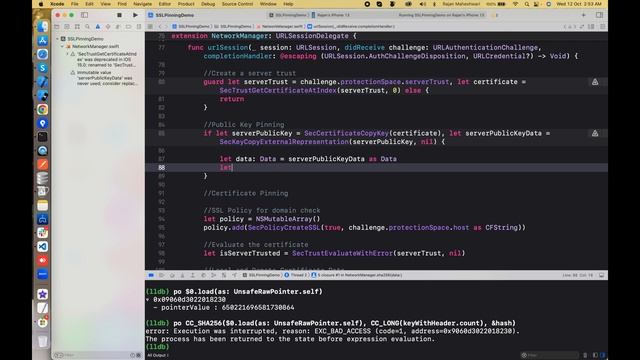Collapse NetworkManager.swift issues group
This screenshot has width=640, height=360.
coord(62,46)
